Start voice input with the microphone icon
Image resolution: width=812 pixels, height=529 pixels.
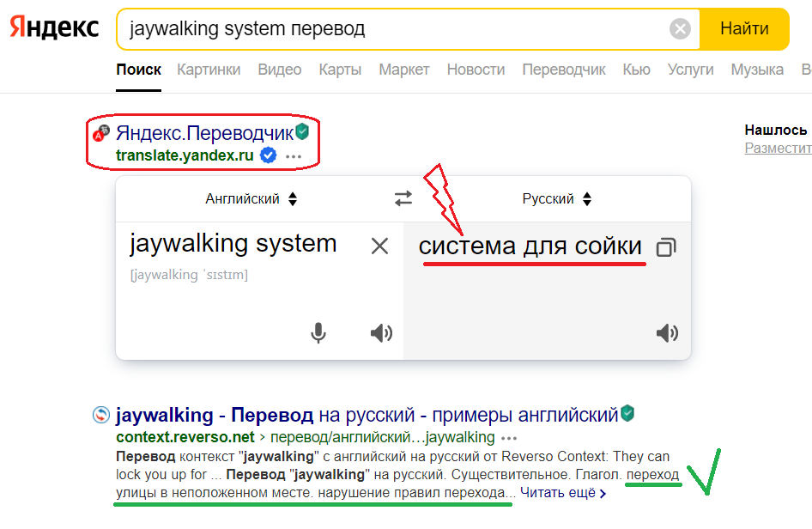318,332
